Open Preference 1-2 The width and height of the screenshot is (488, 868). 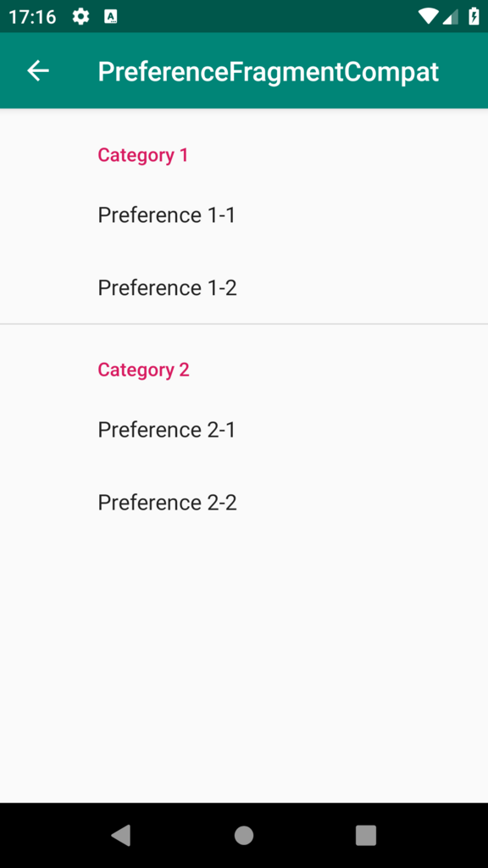pos(166,287)
